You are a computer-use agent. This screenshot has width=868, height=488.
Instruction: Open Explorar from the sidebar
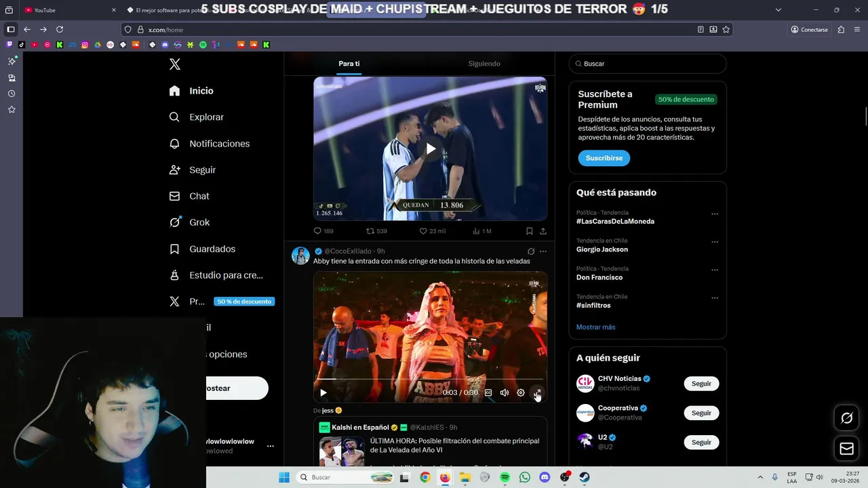point(197,117)
